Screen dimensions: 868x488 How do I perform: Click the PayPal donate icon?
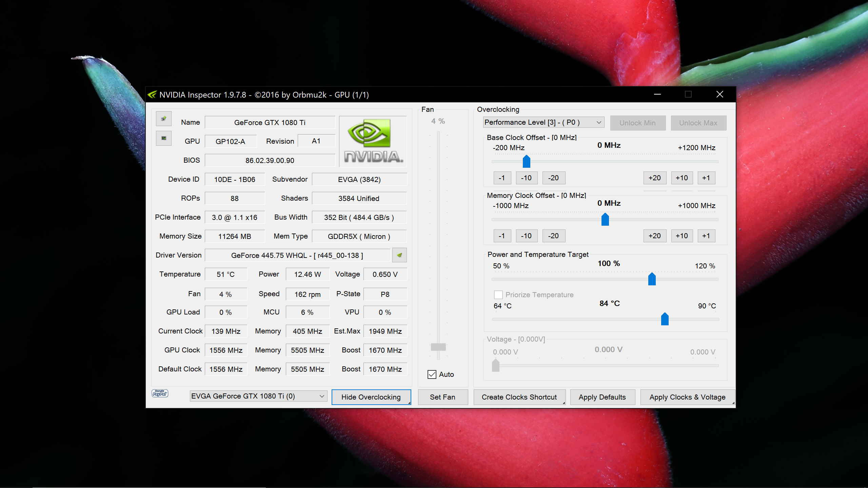[160, 393]
